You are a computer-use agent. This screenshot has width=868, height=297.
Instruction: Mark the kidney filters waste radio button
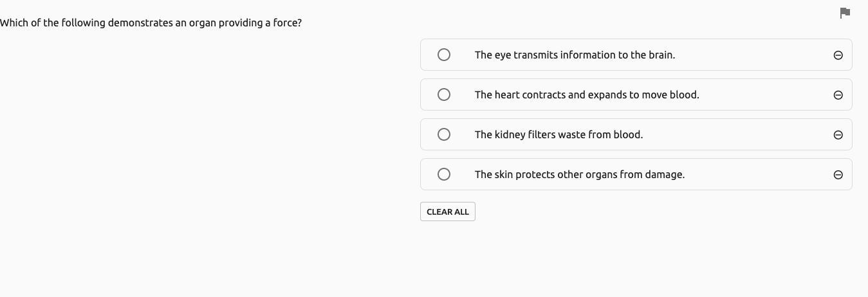tap(444, 134)
